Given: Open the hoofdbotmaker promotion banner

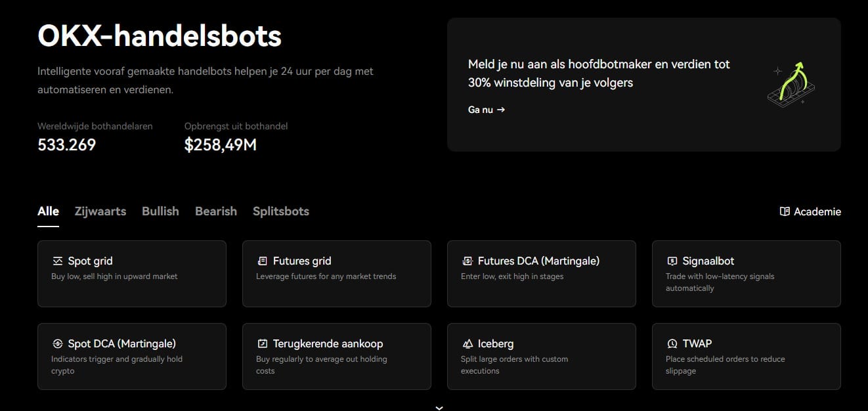Looking at the screenshot, I should coord(643,84).
